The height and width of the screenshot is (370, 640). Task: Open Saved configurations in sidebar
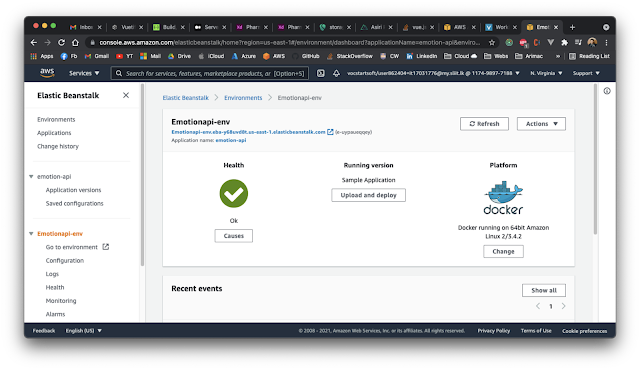[x=75, y=204]
